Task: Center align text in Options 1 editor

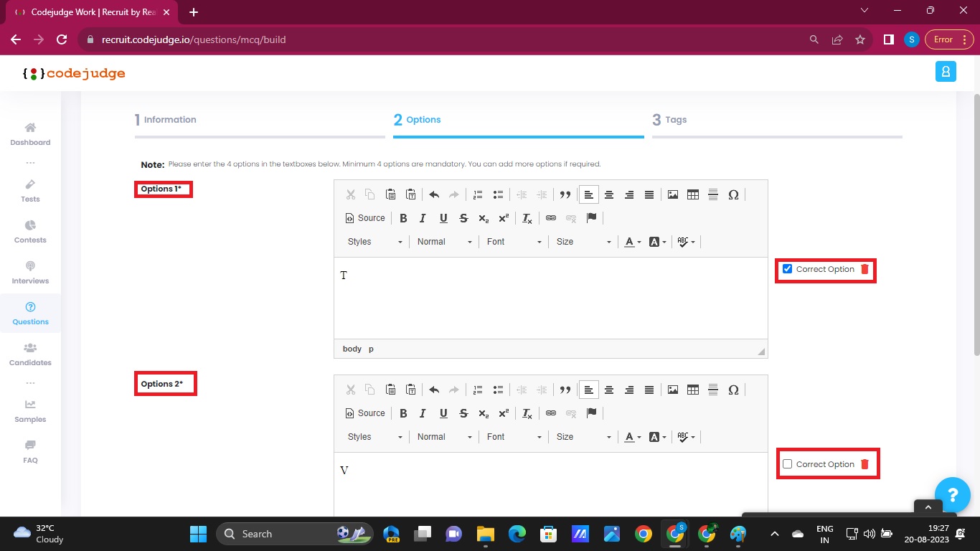Action: pos(609,194)
